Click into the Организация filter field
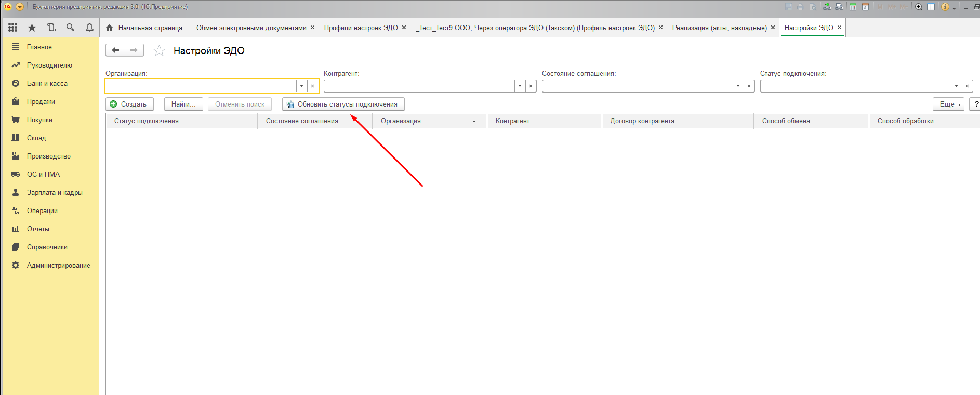The height and width of the screenshot is (395, 980). click(201, 86)
